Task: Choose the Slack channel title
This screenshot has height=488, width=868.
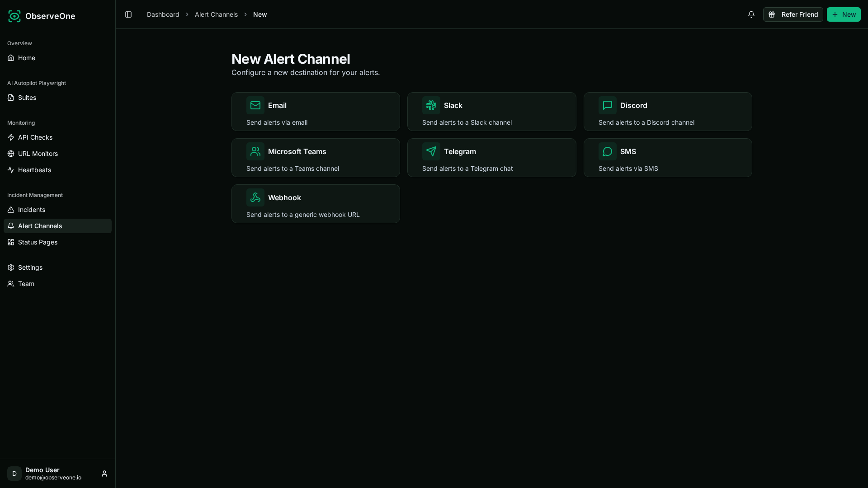Action: click(453, 105)
